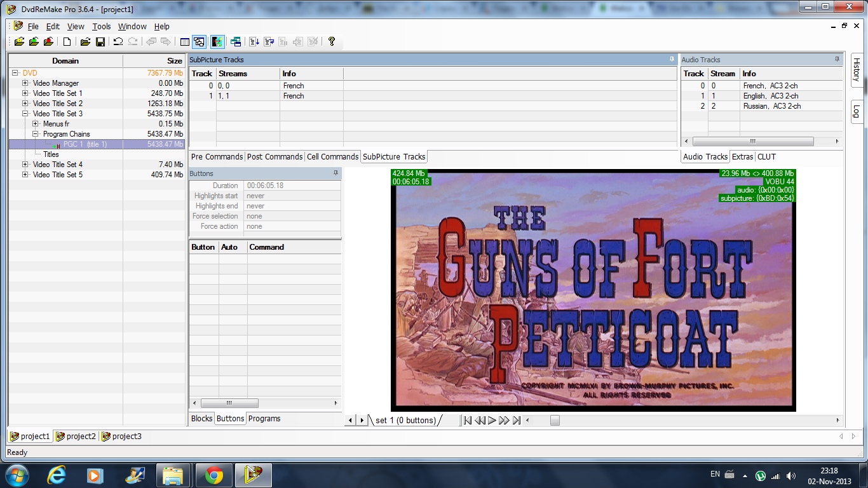868x488 pixels.
Task: Toggle pin on SubPicture Tracks panel
Action: [672, 59]
